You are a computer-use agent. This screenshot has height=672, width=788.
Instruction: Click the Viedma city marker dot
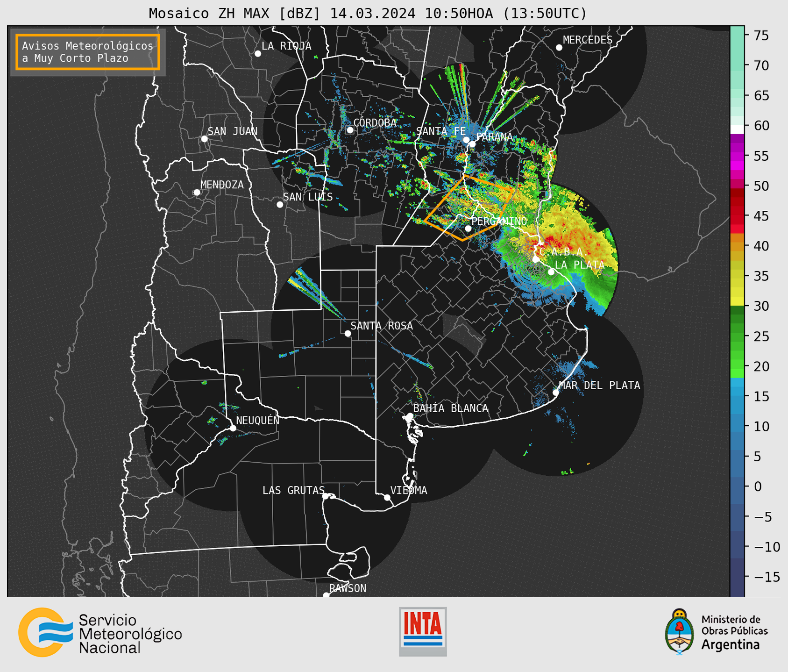pyautogui.click(x=387, y=497)
